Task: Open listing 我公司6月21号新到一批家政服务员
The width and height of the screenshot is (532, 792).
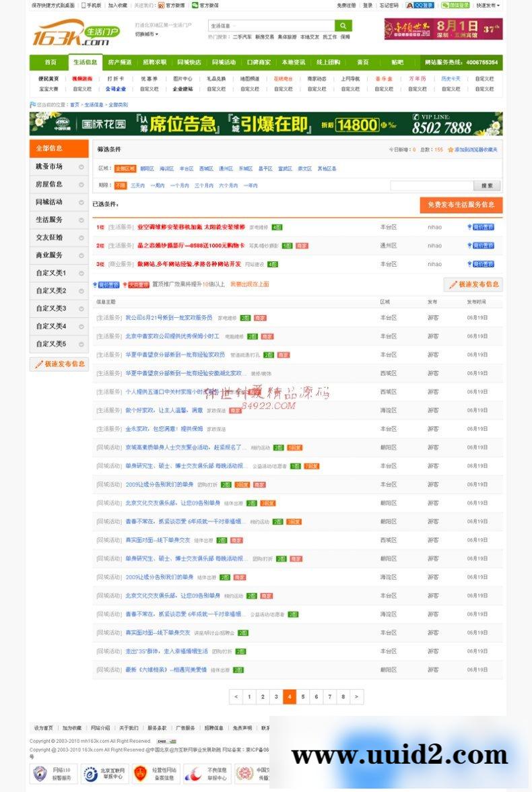Action: point(169,318)
